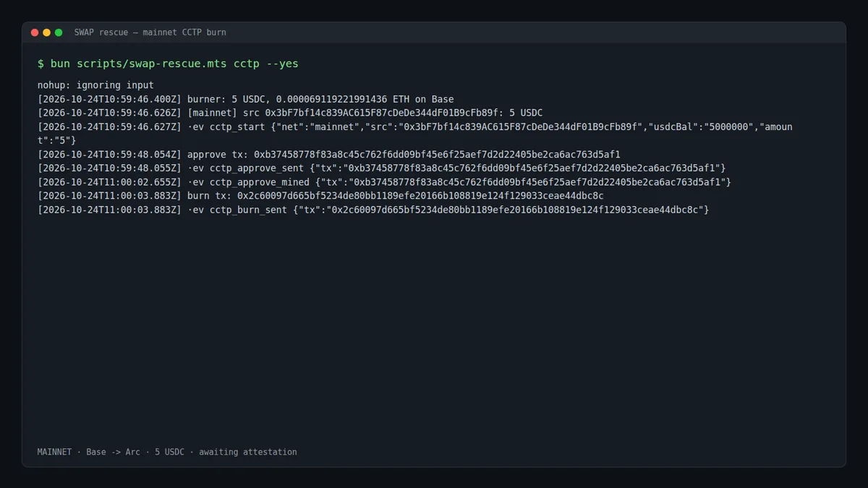Click the 'nohup: ignoring input' line

(x=95, y=85)
